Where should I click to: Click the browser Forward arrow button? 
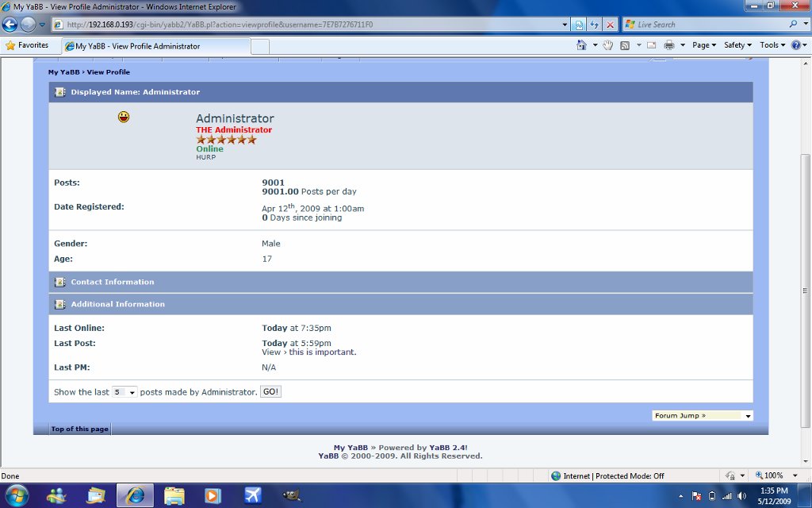[28, 24]
